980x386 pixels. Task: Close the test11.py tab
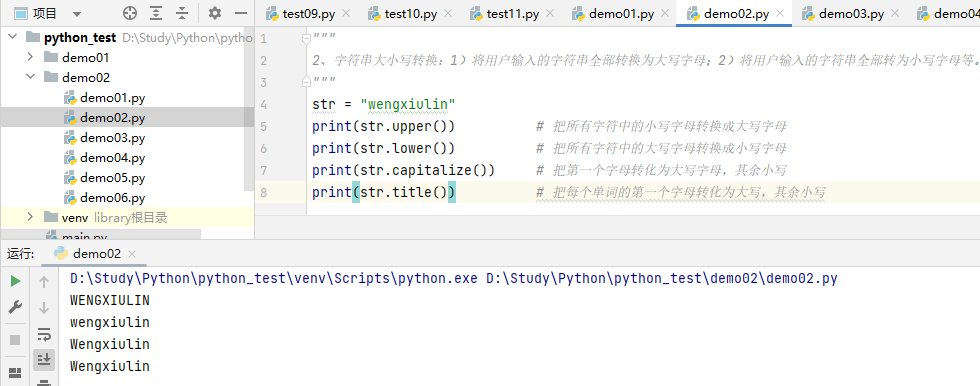[550, 14]
